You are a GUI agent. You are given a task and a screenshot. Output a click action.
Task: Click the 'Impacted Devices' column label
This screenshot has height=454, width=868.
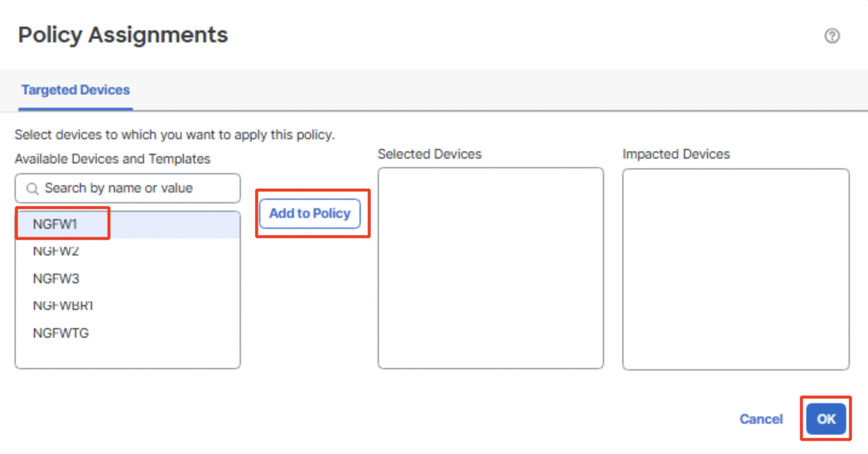pos(676,154)
